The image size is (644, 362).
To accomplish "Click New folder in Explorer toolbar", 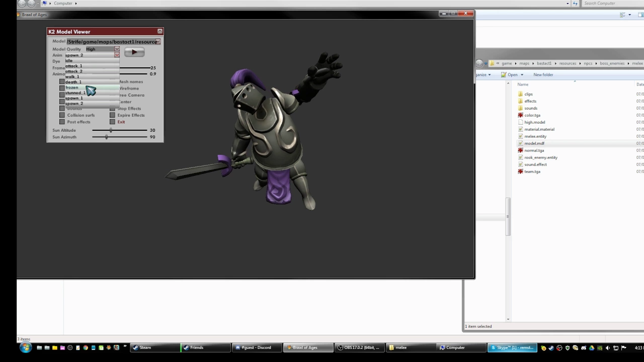I will point(543,74).
